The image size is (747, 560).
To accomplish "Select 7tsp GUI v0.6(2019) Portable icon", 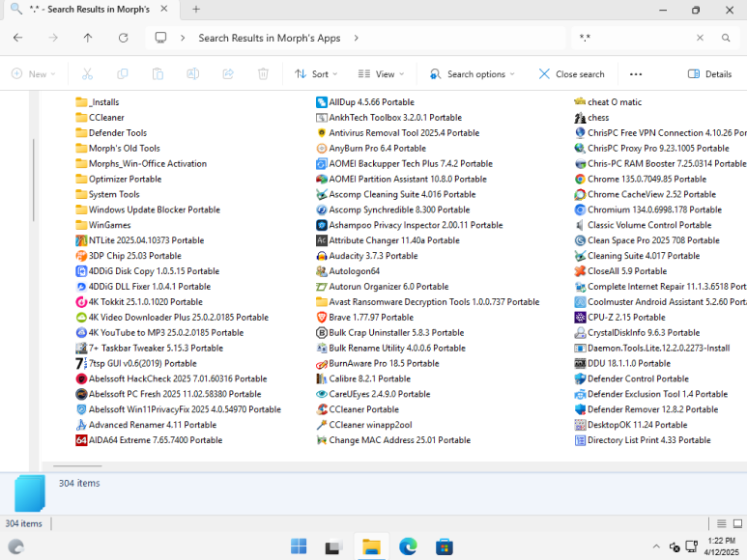I will (81, 363).
